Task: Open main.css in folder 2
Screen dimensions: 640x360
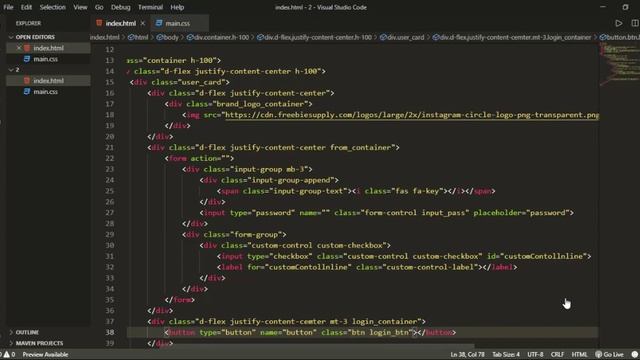Action: tap(45, 91)
